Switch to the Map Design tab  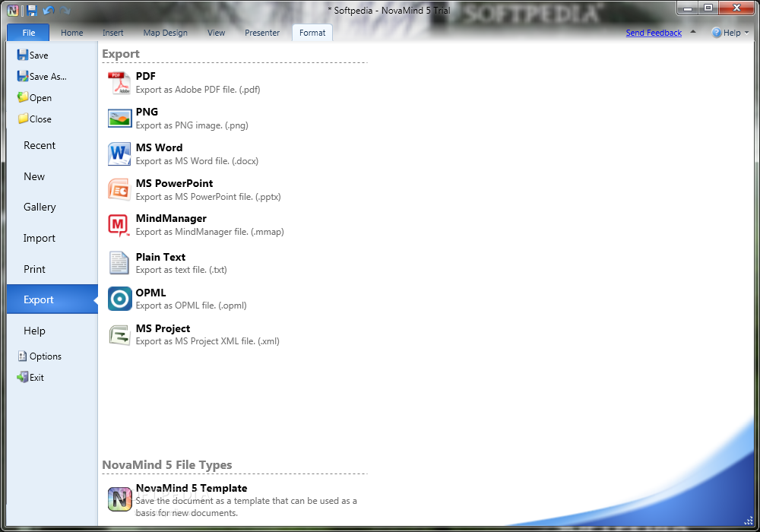(x=165, y=33)
